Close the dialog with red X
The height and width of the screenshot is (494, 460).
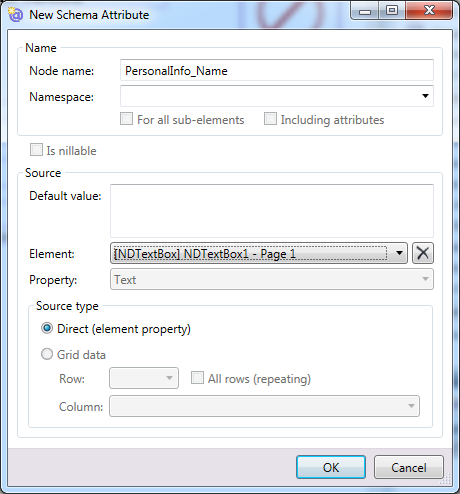429,11
